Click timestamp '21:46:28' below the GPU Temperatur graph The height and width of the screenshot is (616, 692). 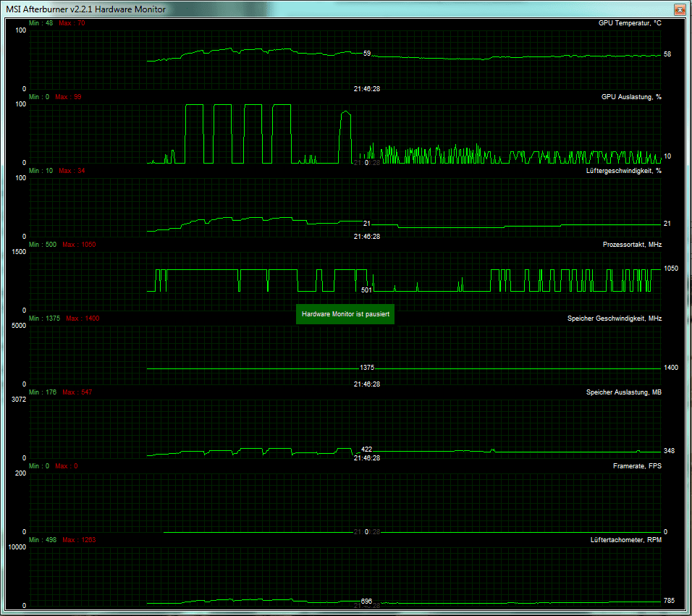[367, 89]
